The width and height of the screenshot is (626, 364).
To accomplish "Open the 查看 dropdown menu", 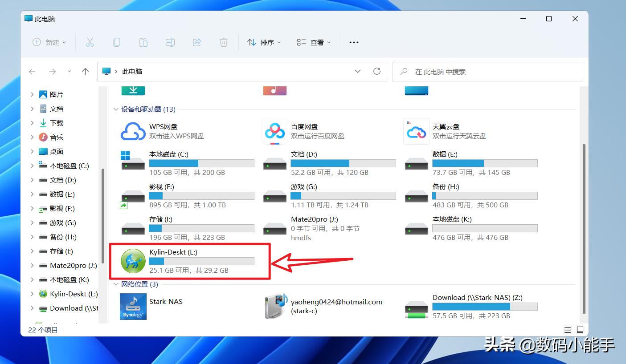I will coord(313,42).
